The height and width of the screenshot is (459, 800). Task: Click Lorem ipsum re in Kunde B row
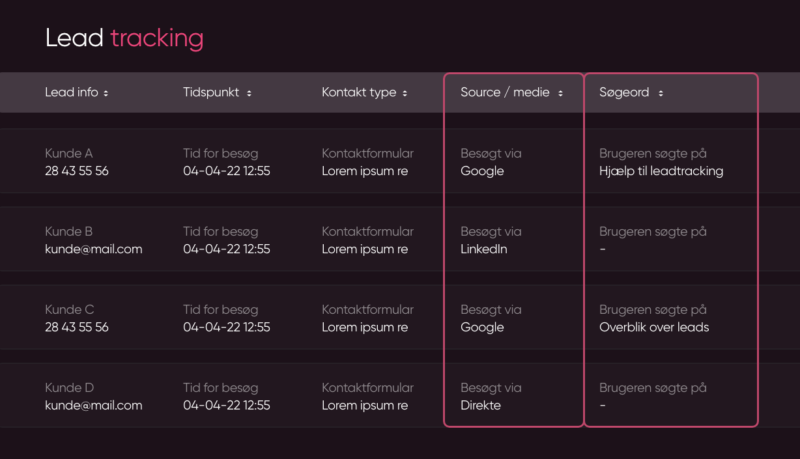click(x=365, y=249)
